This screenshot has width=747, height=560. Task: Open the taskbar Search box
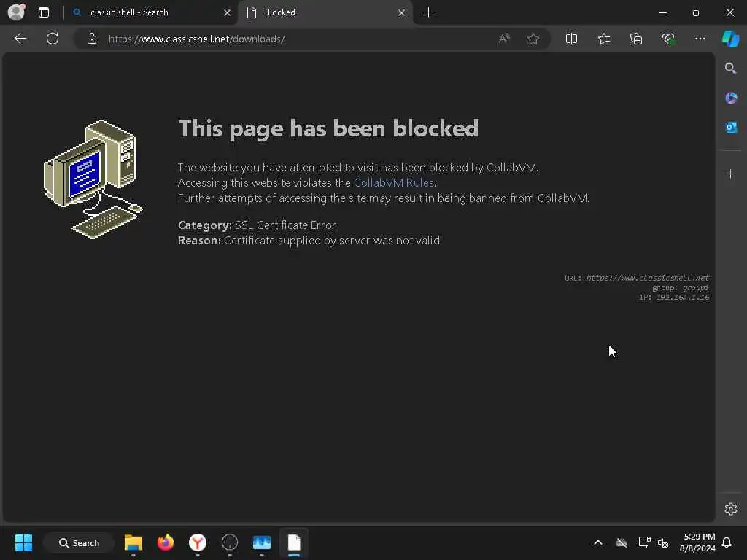[x=79, y=542]
